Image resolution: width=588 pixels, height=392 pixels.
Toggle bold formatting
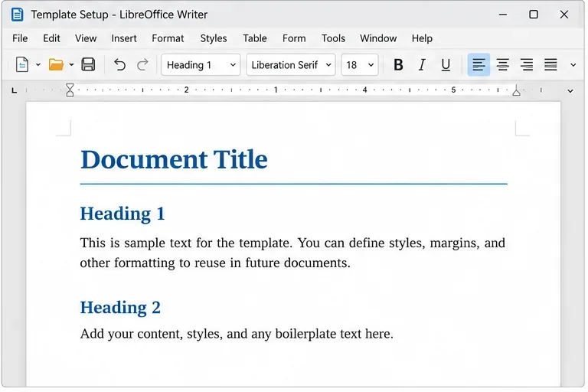[398, 65]
